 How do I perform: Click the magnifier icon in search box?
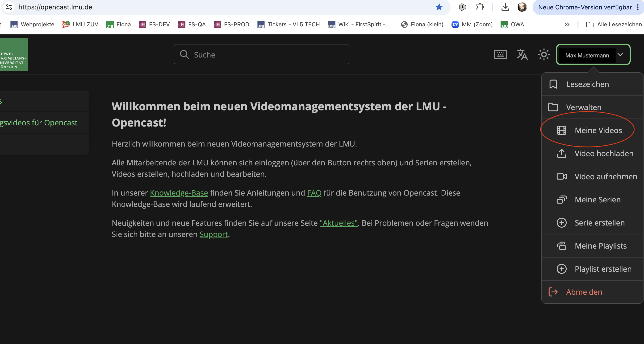tap(184, 54)
